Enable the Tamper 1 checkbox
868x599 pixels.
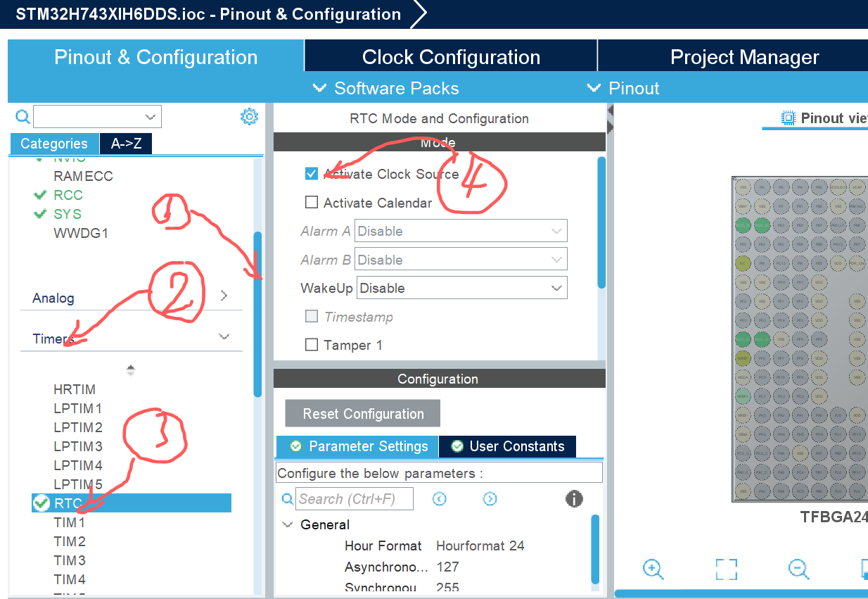pos(311,345)
